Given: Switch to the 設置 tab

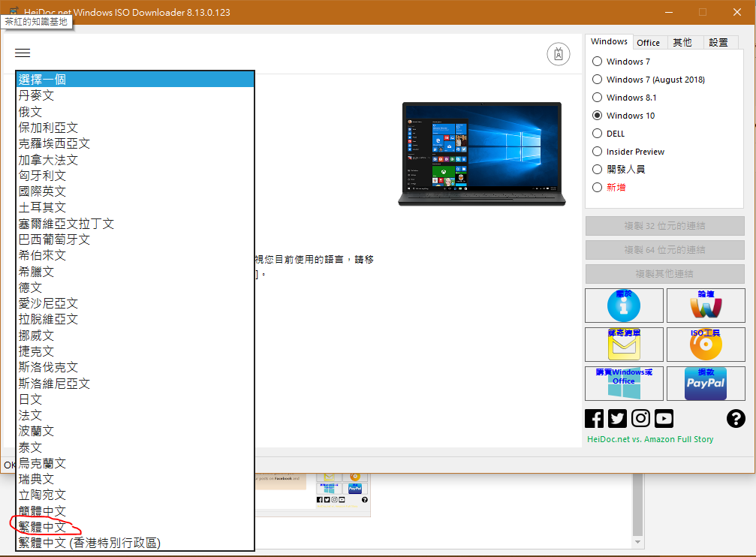Looking at the screenshot, I should coord(718,43).
